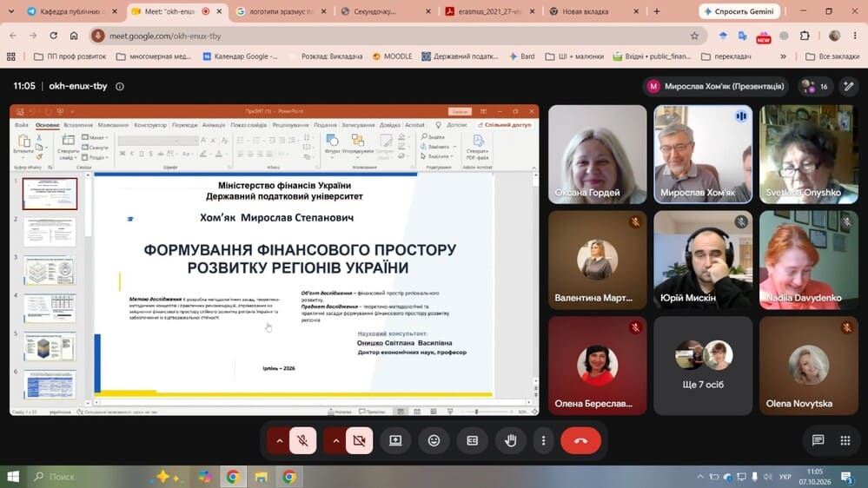868x488 pixels.
Task: Open more options three-dot menu
Action: (x=544, y=440)
